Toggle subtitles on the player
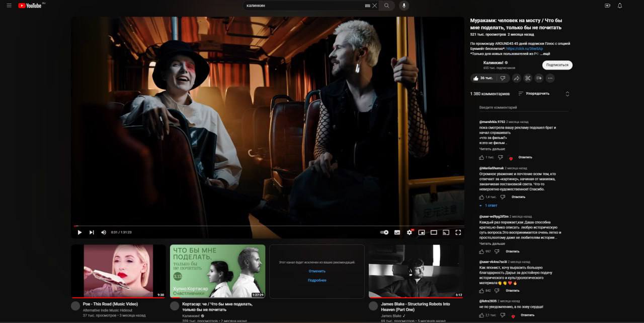 coord(397,232)
